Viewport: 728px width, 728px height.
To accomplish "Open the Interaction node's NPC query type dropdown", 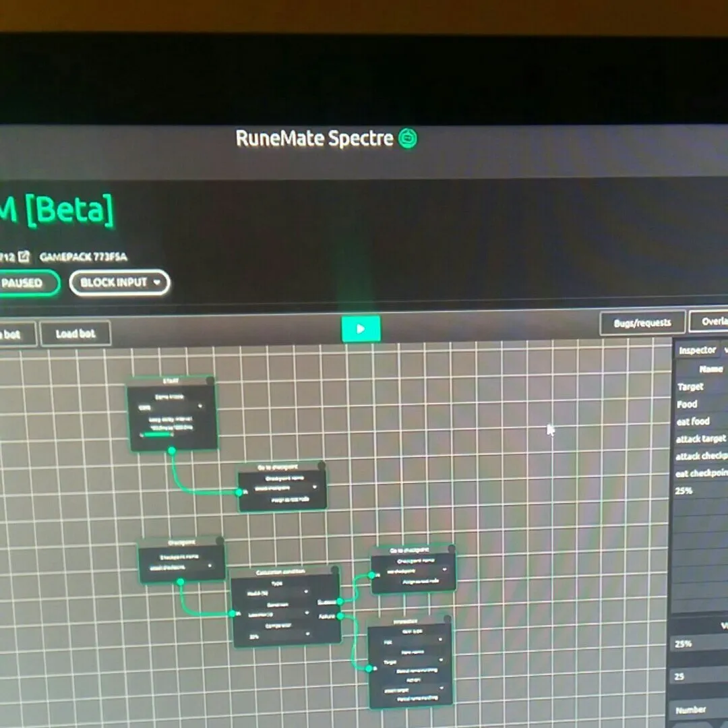I will coord(413,641).
